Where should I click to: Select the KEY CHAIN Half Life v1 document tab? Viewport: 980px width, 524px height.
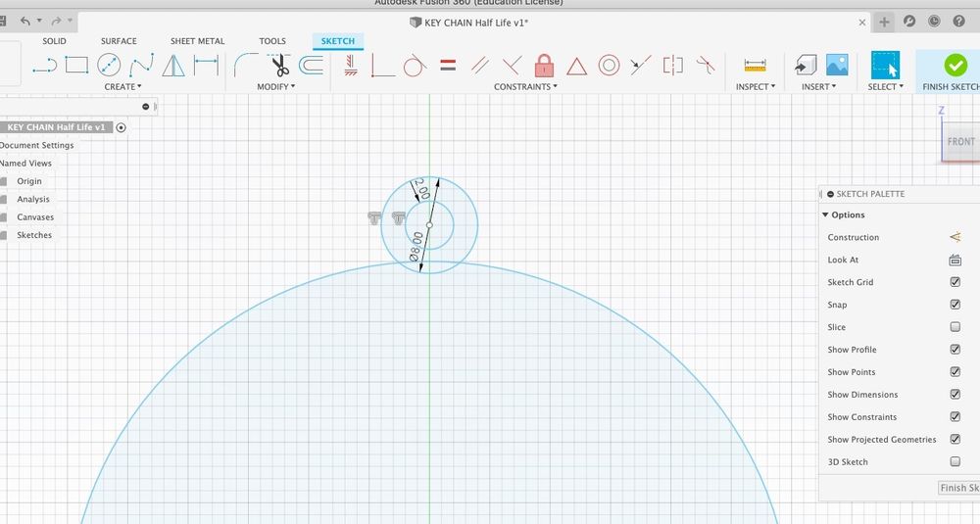468,23
